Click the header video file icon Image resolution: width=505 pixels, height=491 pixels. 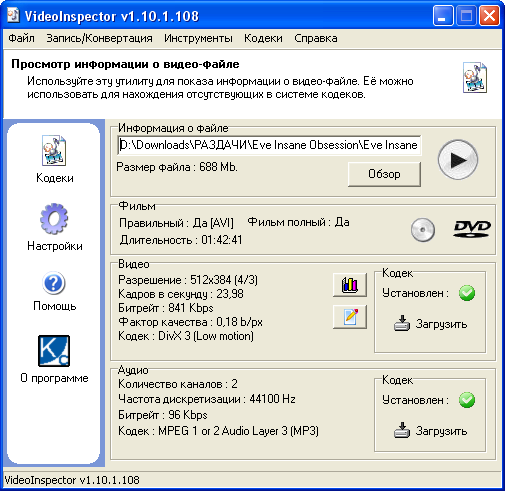click(x=475, y=77)
